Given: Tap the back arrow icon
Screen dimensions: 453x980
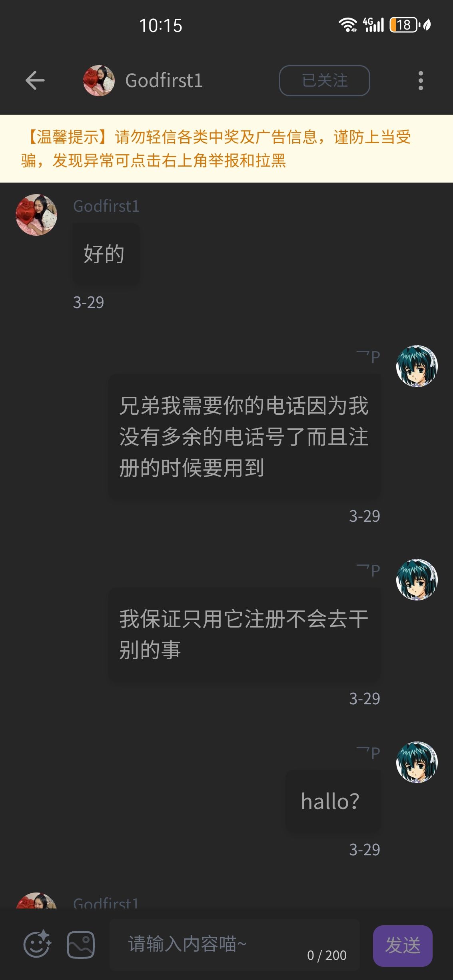Looking at the screenshot, I should coord(35,80).
